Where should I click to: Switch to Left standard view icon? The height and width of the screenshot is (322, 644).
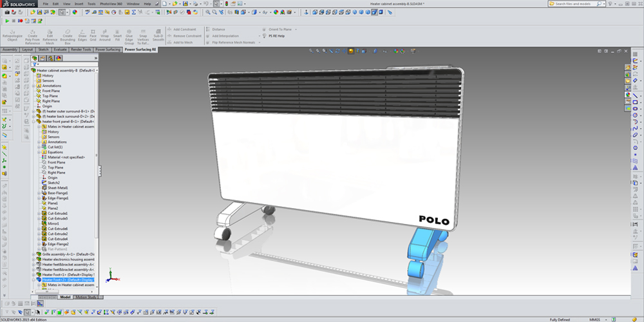pyautogui.click(x=328, y=12)
